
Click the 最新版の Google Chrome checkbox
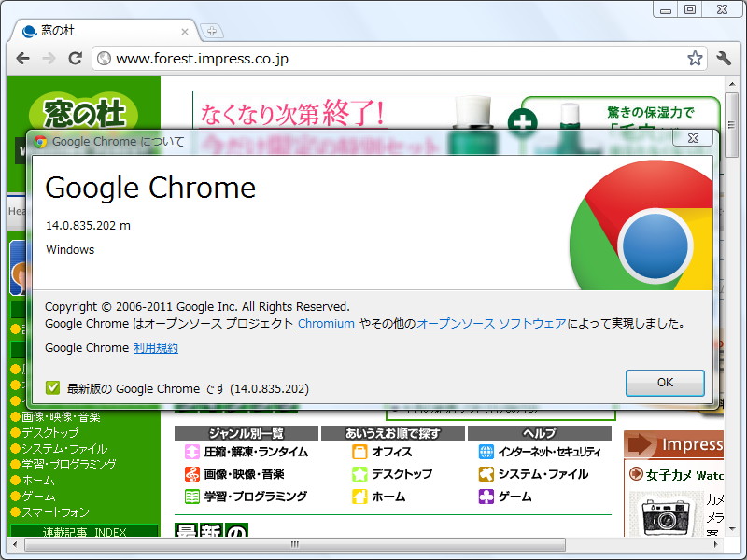(x=53, y=387)
